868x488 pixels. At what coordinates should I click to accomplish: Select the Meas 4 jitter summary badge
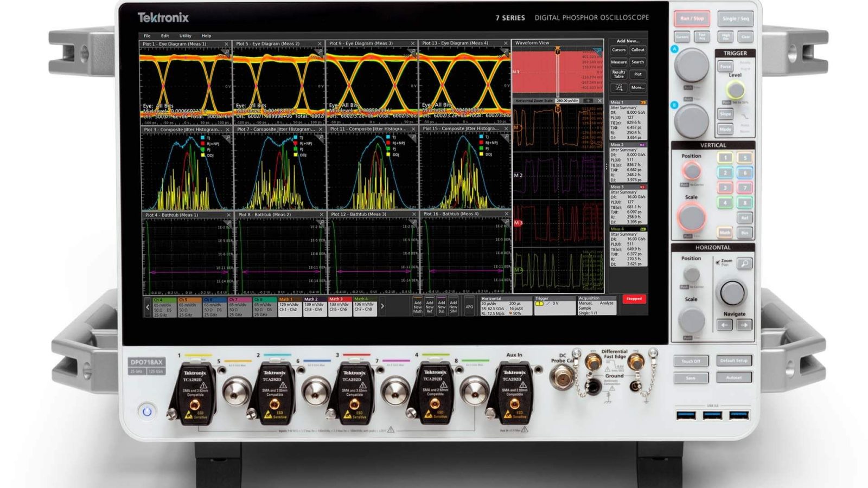point(628,247)
